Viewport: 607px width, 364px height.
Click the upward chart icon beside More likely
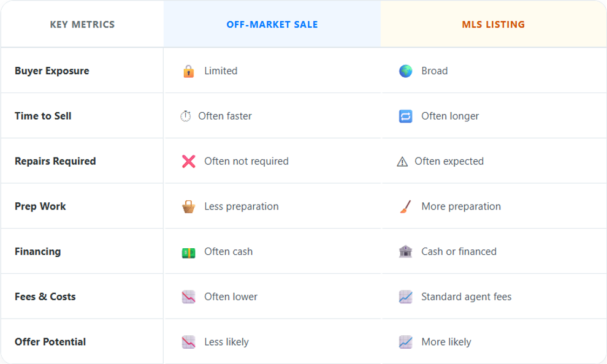coord(405,342)
